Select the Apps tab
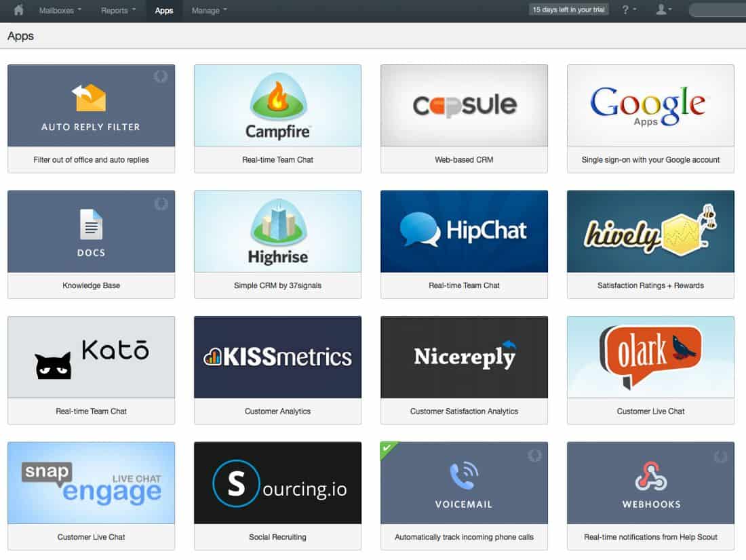The image size is (746, 560). click(163, 10)
